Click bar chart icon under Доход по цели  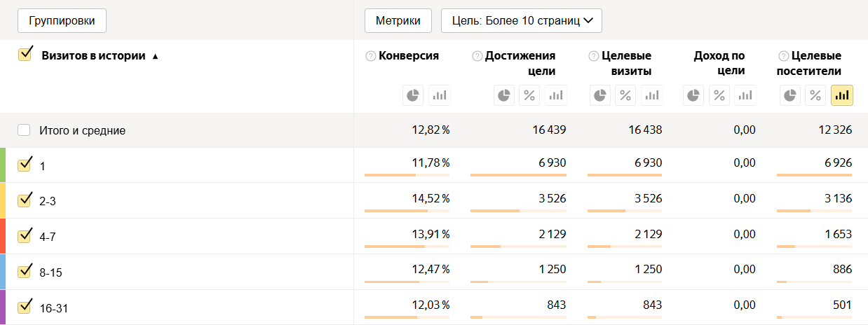pyautogui.click(x=745, y=95)
